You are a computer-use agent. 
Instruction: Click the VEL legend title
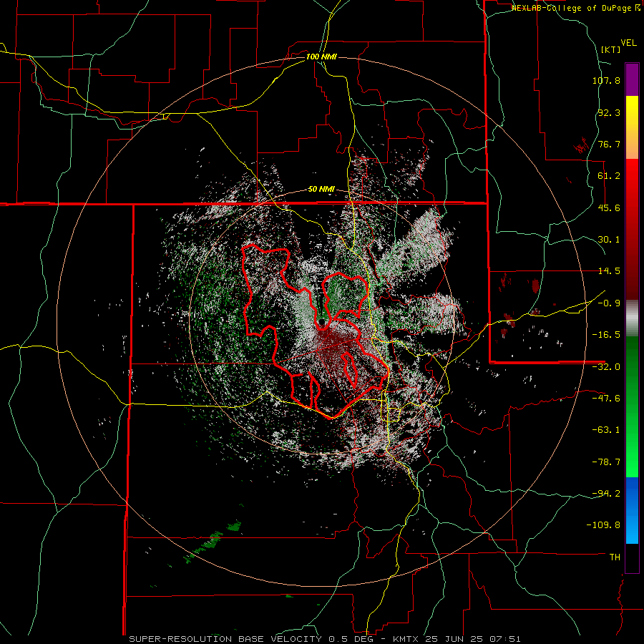click(628, 43)
